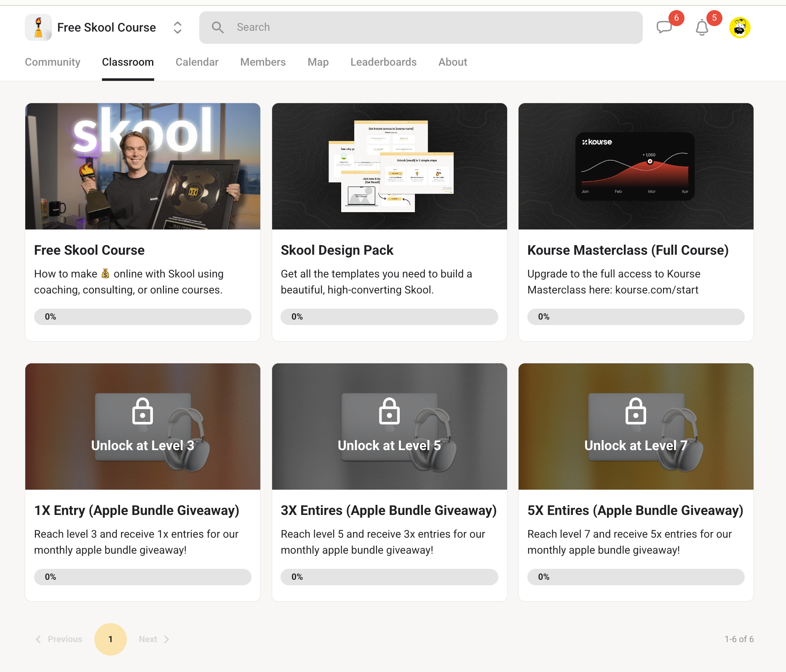This screenshot has height=672, width=786.
Task: Go back with the Previous arrow
Action: pos(39,639)
